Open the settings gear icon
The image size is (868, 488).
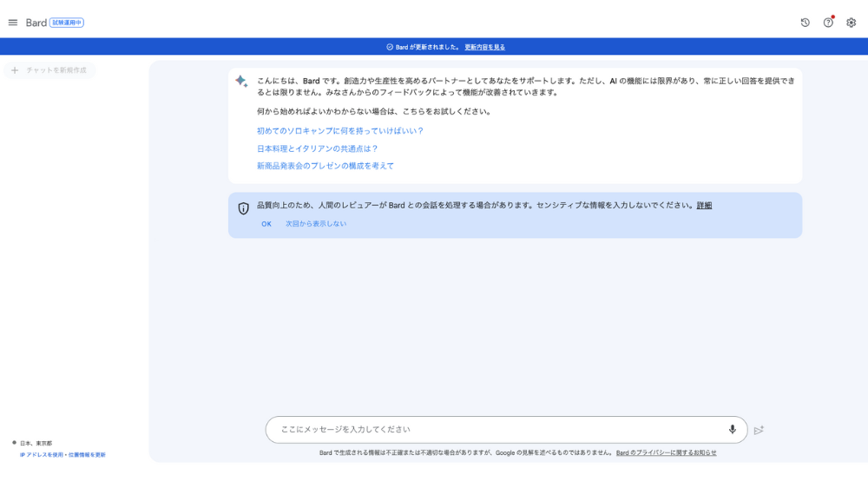851,23
